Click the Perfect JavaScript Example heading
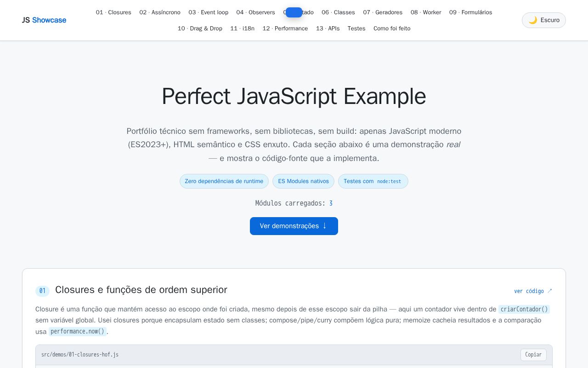Image resolution: width=588 pixels, height=368 pixels. click(x=294, y=97)
